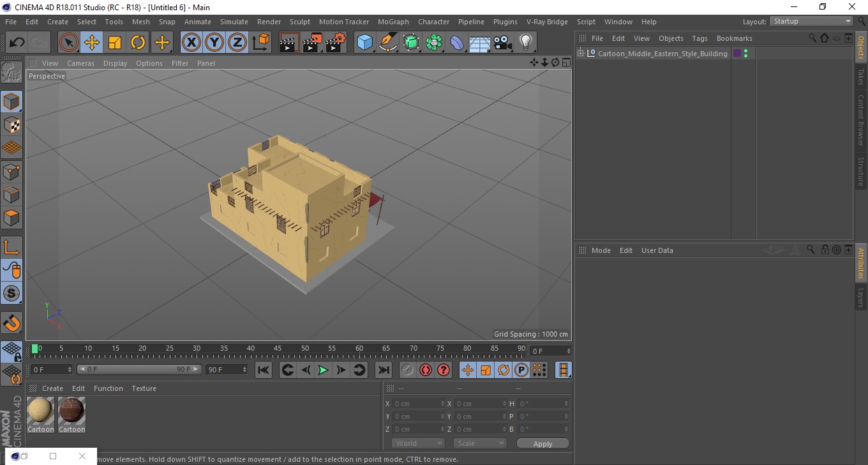Click the timeline preview range bar
Image resolution: width=868 pixels, height=465 pixels.
coord(139,369)
